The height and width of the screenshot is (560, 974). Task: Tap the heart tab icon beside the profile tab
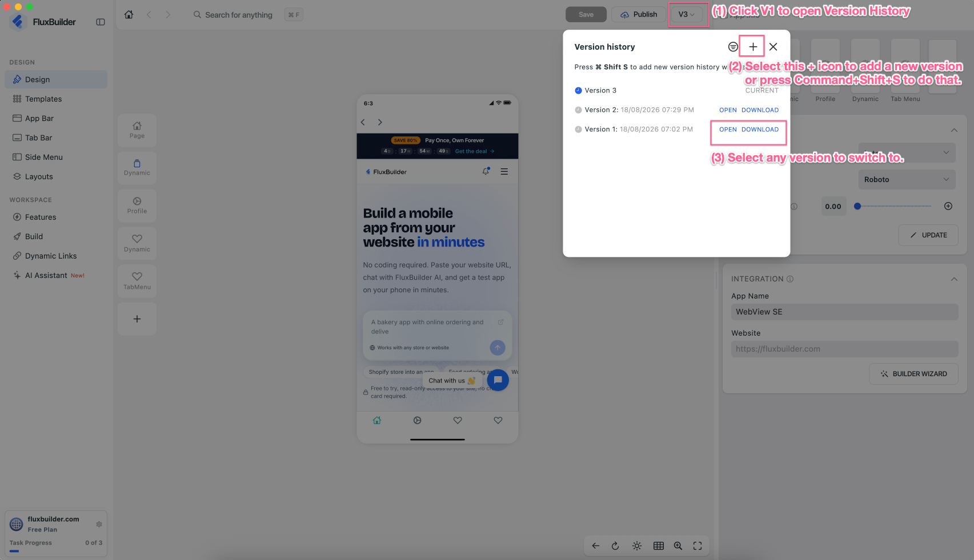[x=458, y=420]
